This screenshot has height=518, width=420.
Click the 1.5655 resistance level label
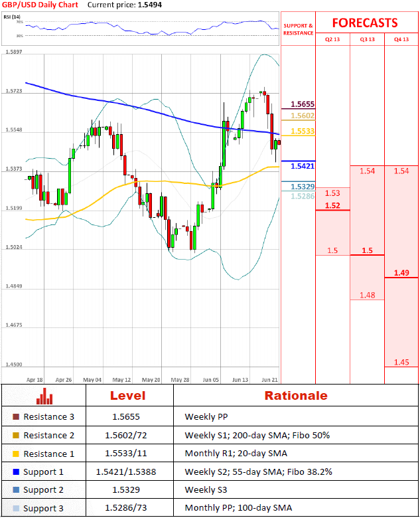coord(303,104)
